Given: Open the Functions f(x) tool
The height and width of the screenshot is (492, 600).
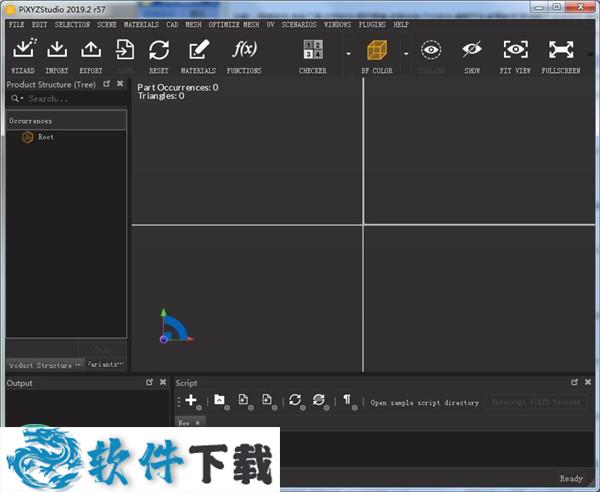Looking at the screenshot, I should tap(243, 50).
